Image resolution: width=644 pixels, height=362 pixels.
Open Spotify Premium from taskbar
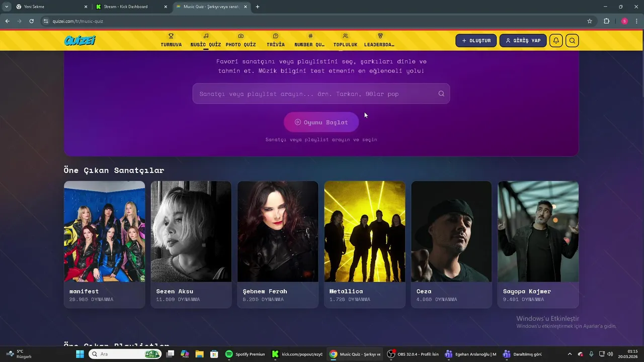coord(246,354)
